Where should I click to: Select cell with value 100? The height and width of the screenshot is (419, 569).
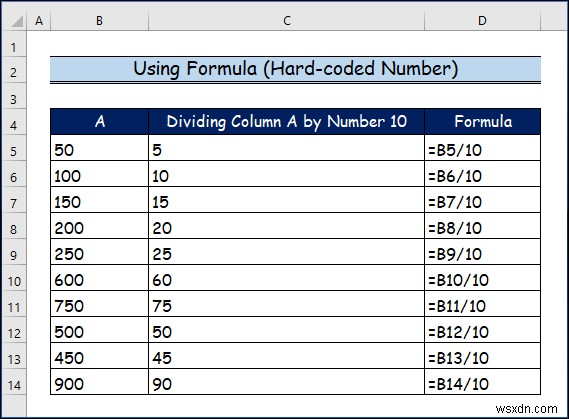tap(99, 174)
